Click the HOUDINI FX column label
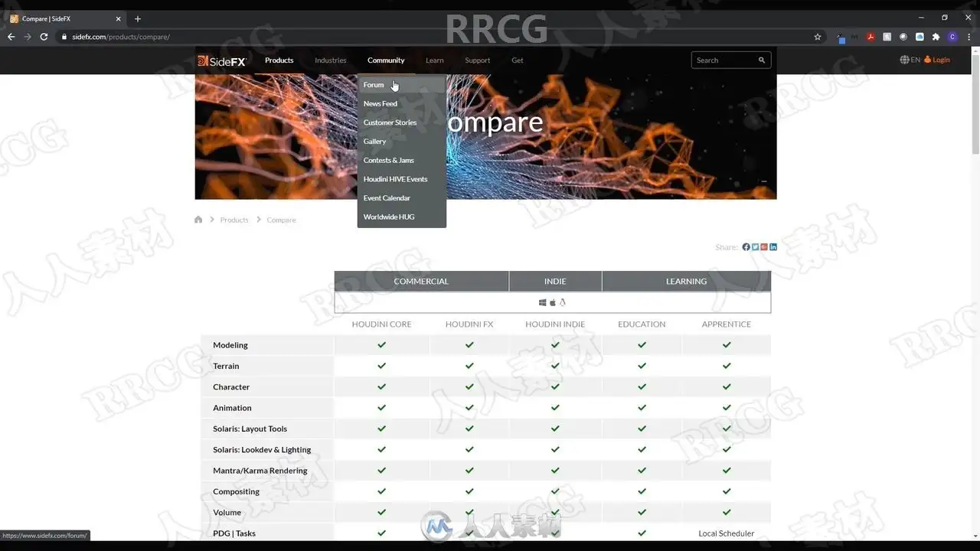The image size is (980, 551). coord(469,324)
